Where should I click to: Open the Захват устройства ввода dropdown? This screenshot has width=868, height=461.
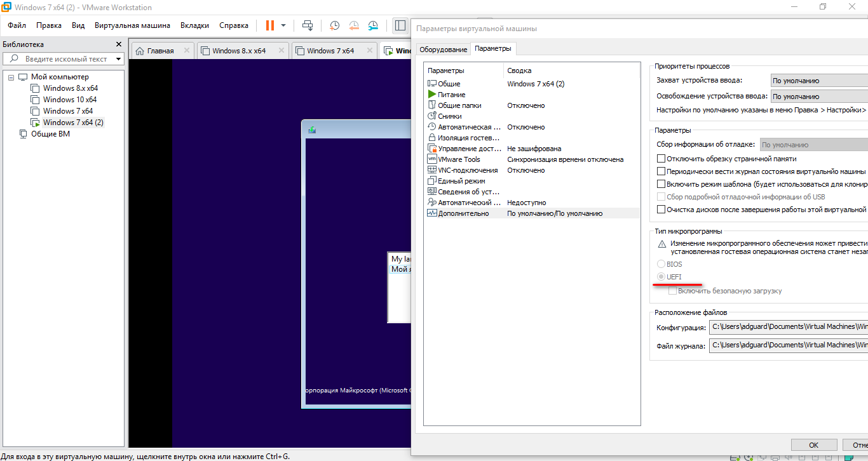click(818, 81)
